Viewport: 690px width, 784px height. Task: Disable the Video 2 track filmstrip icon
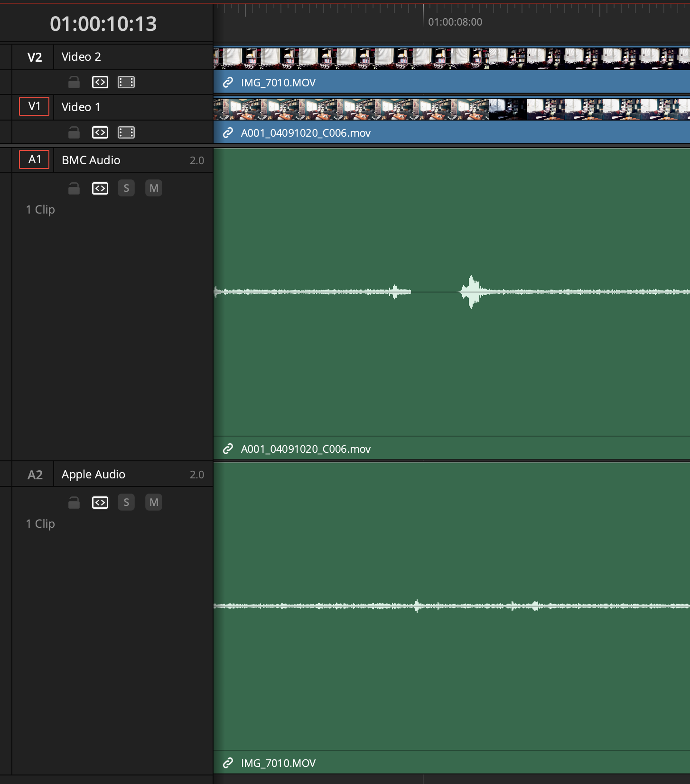[x=126, y=82]
